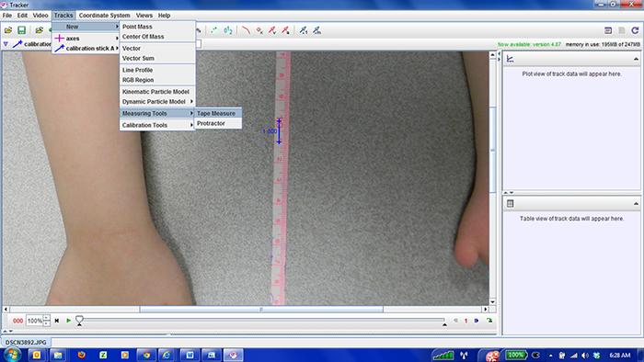Click the grayed document icon in toolbar
Viewport: 644px width, 362px height.
(622, 30)
